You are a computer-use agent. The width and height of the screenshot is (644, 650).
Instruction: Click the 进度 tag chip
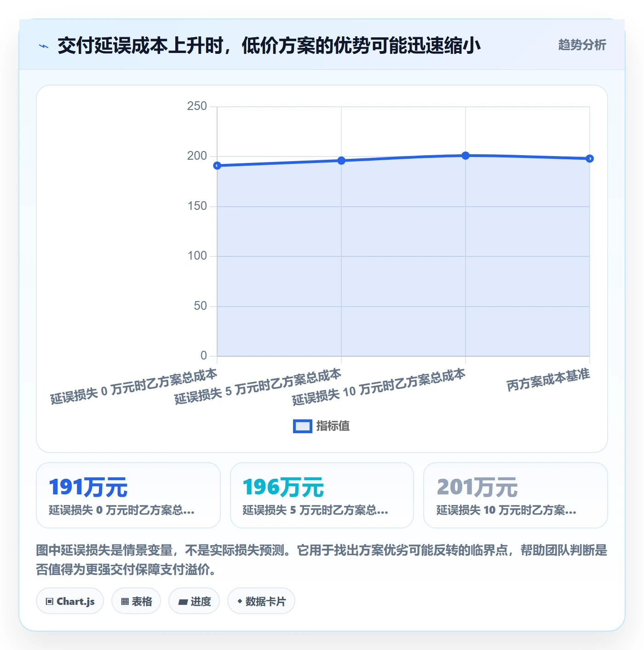pyautogui.click(x=194, y=601)
